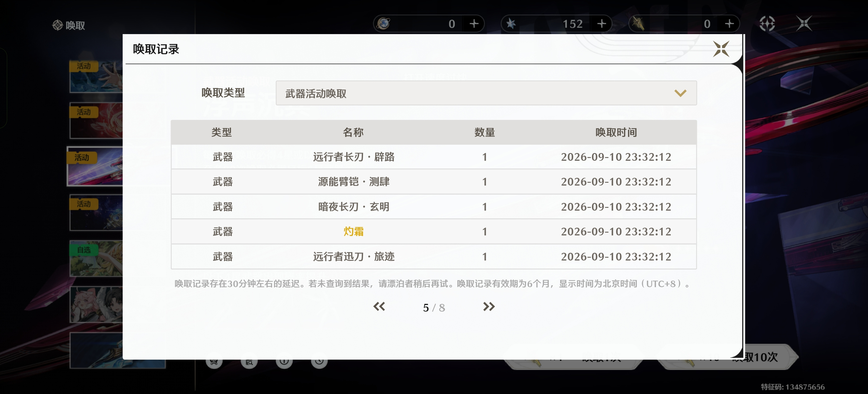Expand the 唤取类型 dropdown chevron

click(680, 93)
